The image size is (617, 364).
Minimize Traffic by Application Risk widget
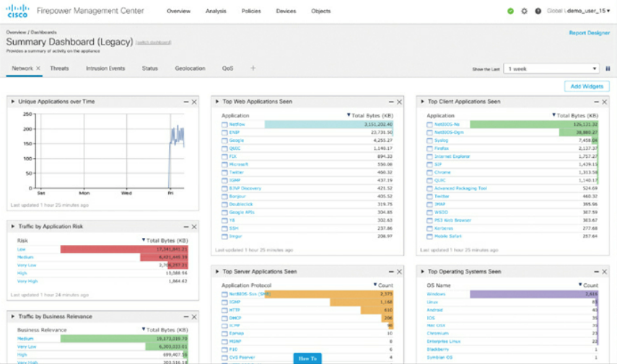coord(186,227)
